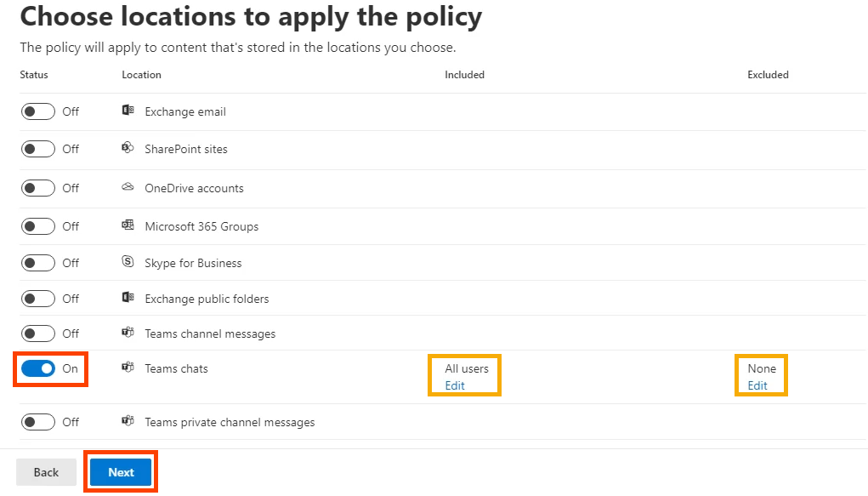
Task: Click the Next button
Action: tap(121, 472)
